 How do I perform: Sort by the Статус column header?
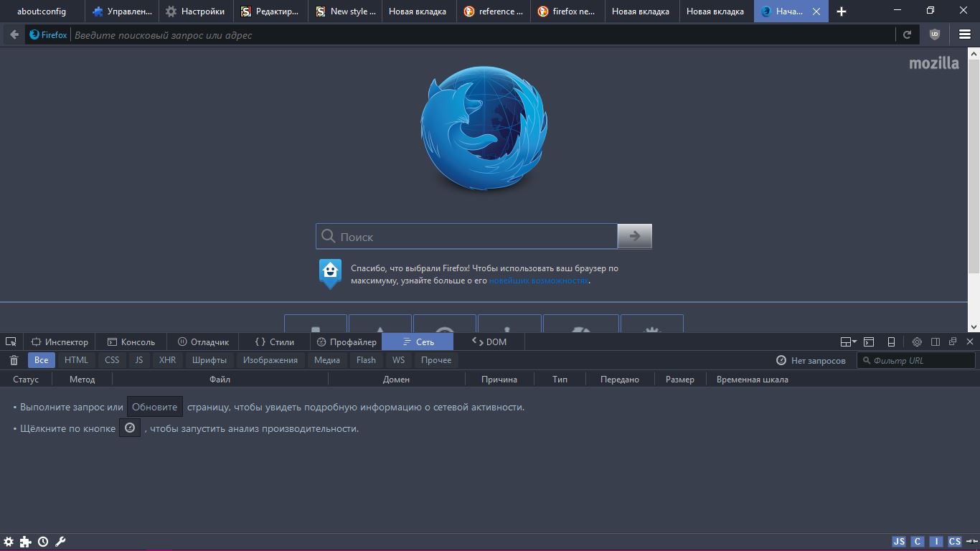pyautogui.click(x=26, y=380)
